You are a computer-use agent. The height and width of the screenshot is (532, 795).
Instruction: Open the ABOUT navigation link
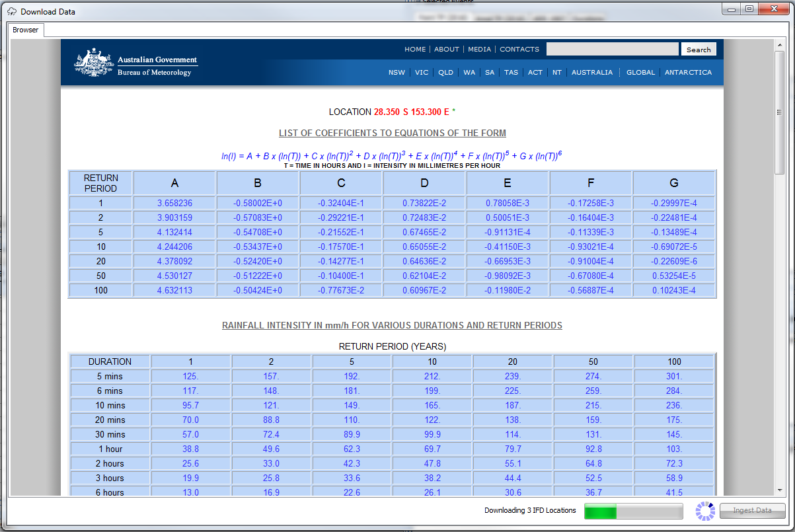click(x=447, y=50)
